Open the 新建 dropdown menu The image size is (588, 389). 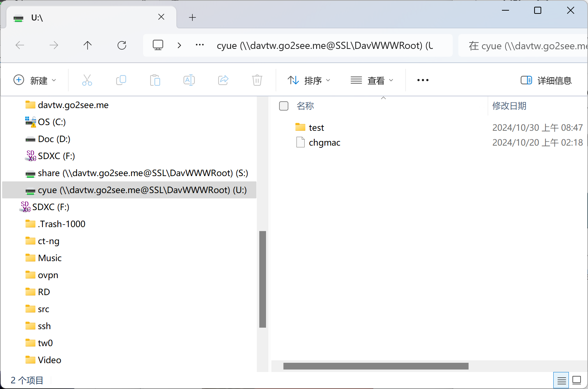[x=35, y=80]
